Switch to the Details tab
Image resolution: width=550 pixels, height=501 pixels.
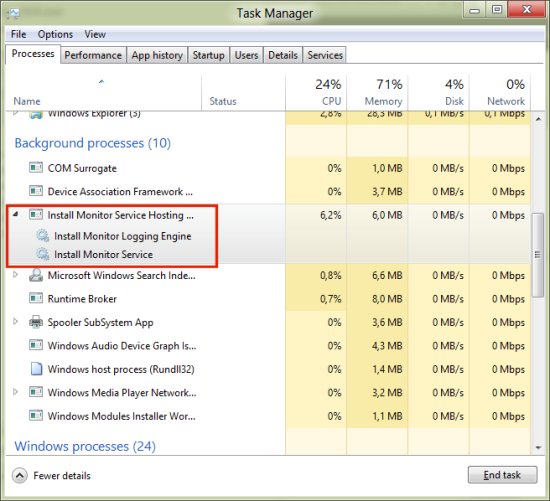click(283, 55)
